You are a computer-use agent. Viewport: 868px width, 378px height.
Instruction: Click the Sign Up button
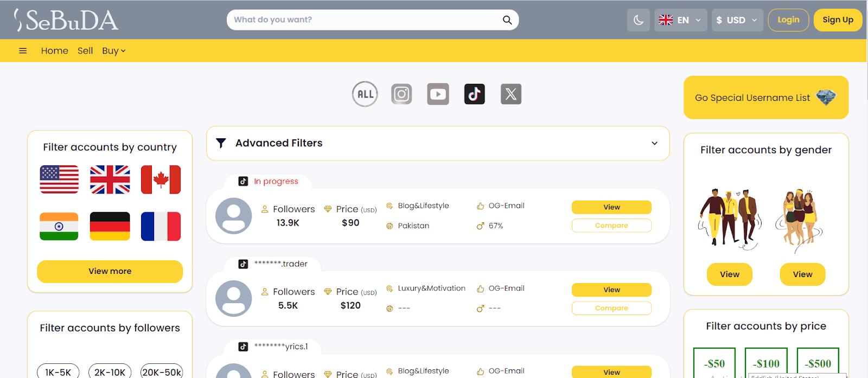[x=838, y=20]
